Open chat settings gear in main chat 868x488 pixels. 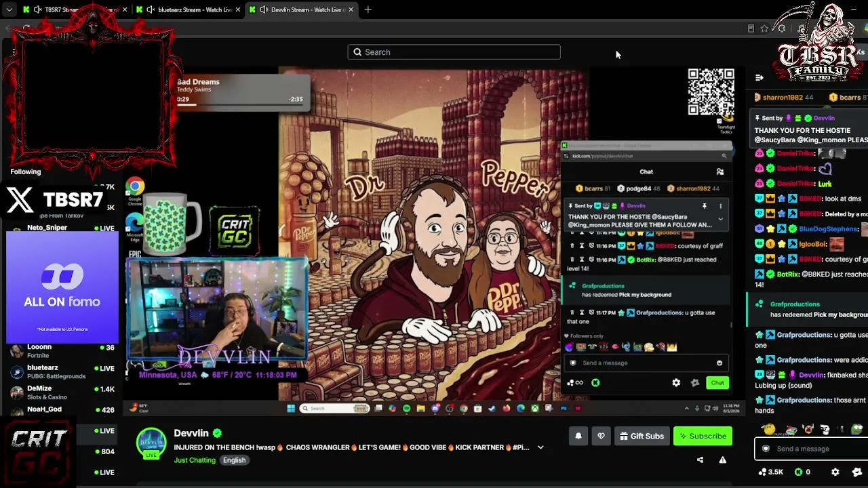click(x=835, y=472)
